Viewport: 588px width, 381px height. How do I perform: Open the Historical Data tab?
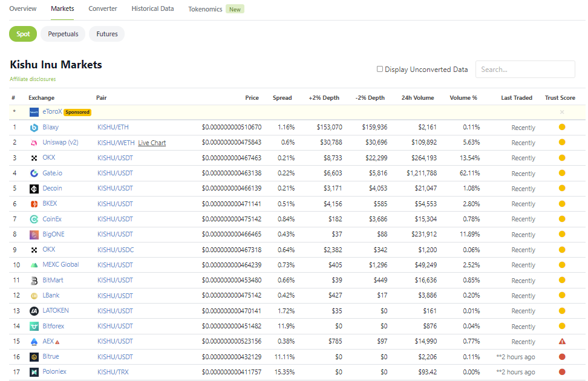click(152, 9)
